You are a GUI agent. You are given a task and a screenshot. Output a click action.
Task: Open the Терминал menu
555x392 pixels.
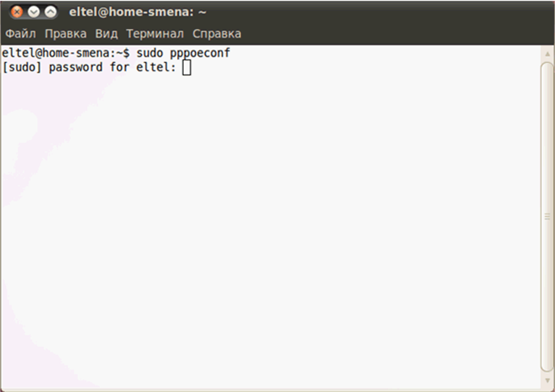pos(155,34)
